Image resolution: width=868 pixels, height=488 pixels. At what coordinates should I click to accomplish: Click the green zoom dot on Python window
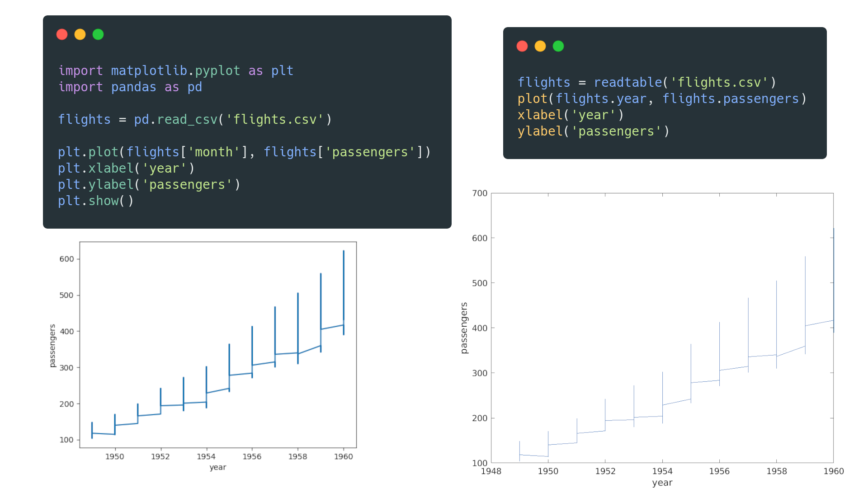98,34
